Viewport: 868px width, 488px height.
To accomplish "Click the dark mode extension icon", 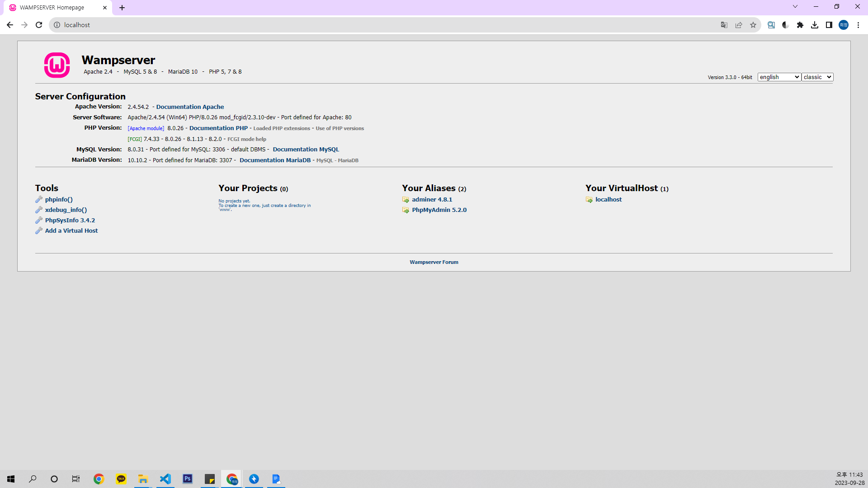I will (786, 25).
